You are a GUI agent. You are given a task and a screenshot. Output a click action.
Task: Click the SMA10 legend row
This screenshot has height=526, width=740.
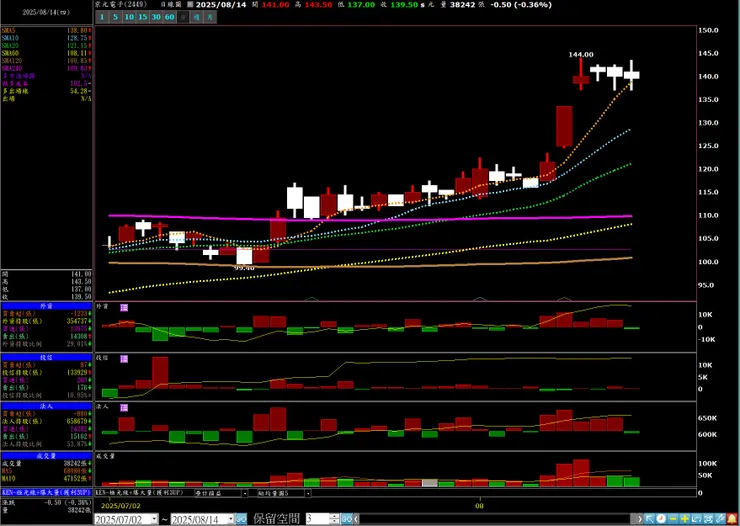tap(46, 38)
